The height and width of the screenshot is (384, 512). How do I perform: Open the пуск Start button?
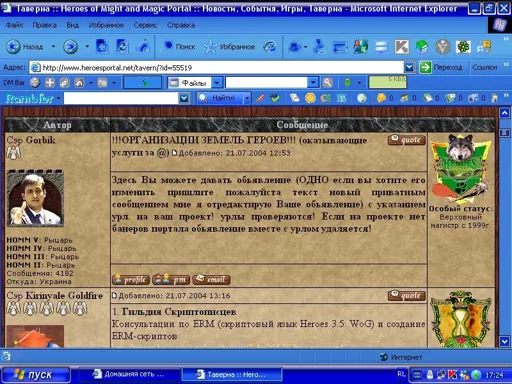(x=36, y=375)
